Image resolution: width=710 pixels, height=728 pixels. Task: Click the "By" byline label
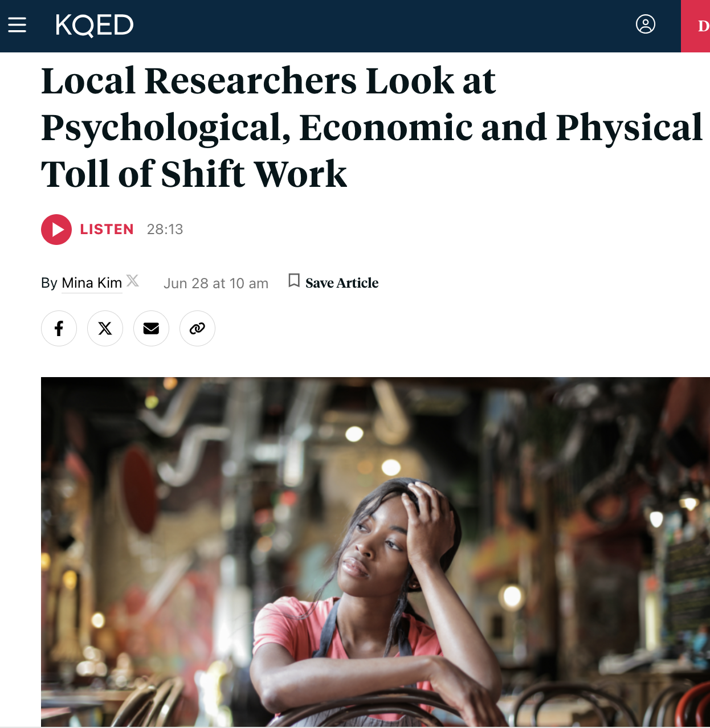49,283
